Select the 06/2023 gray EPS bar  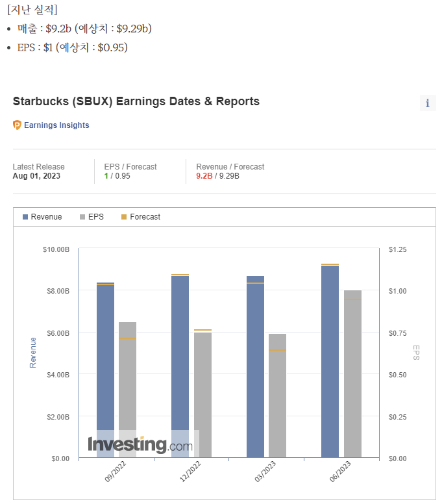point(352,374)
